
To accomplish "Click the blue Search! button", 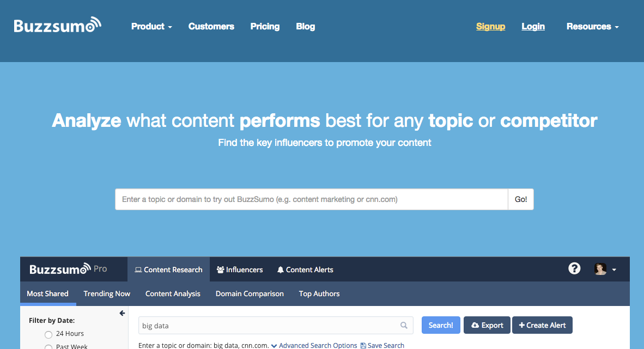I will pos(441,325).
